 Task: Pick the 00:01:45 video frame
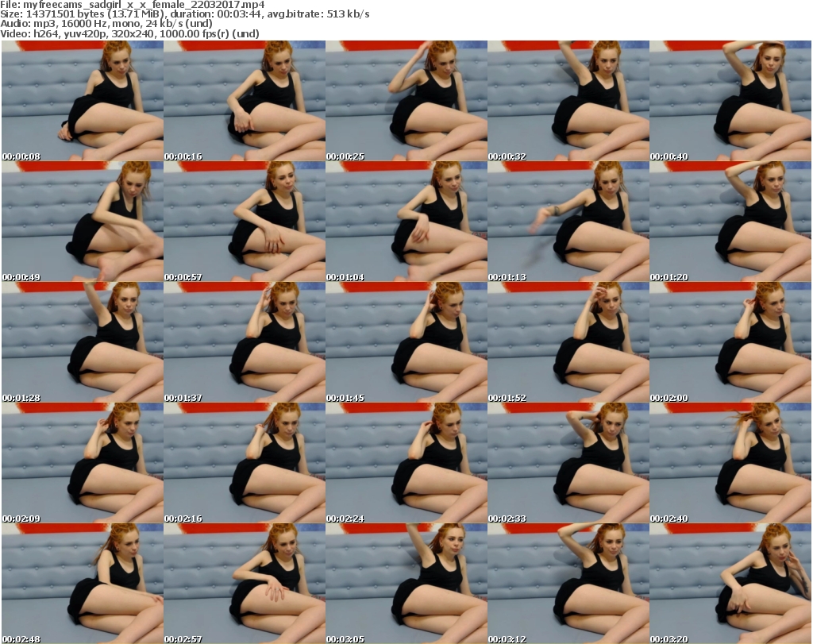pyautogui.click(x=406, y=342)
